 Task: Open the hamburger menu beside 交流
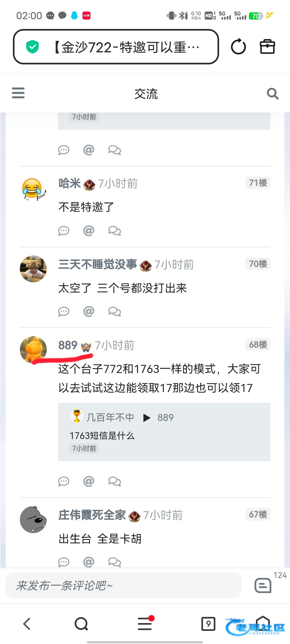[18, 93]
